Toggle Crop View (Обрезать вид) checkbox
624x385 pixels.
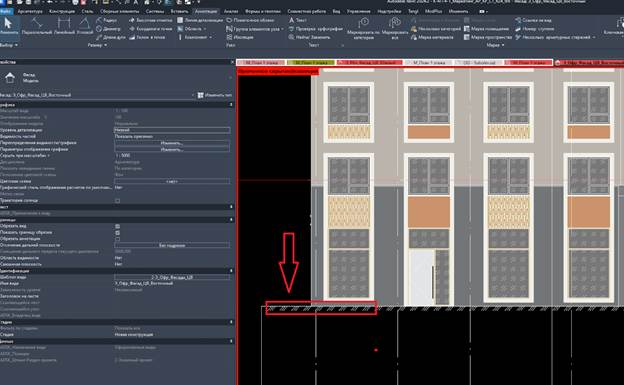pos(117,226)
